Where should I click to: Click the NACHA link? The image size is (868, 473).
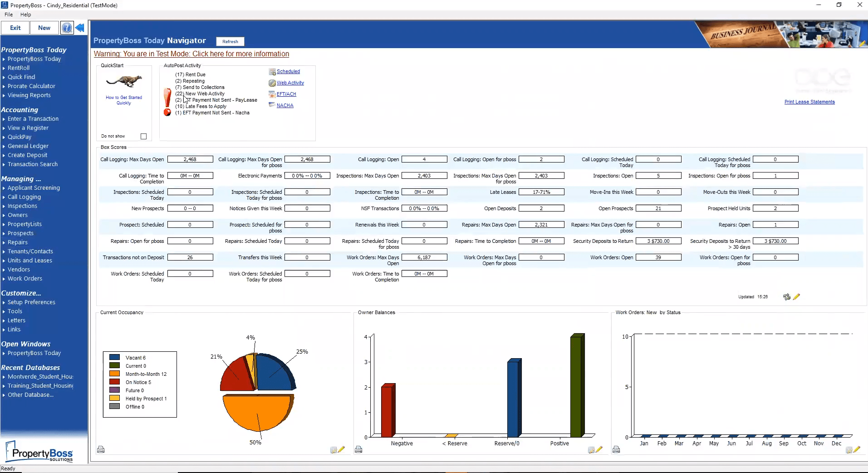click(285, 105)
